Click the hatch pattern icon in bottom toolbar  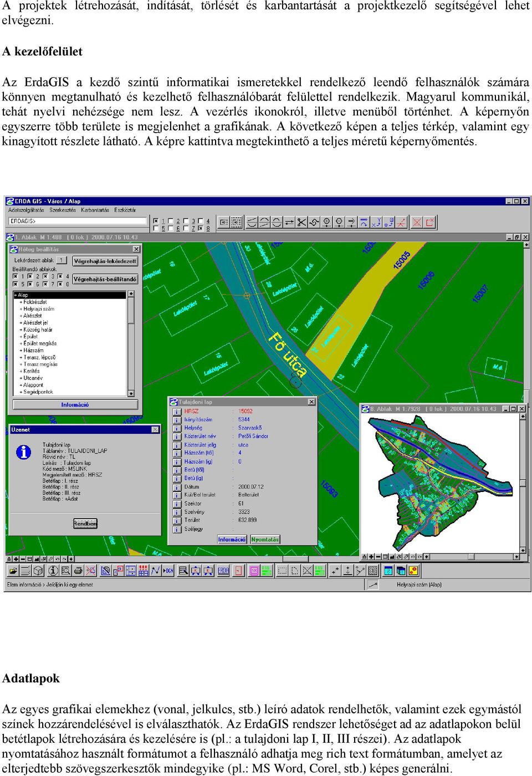point(373,570)
